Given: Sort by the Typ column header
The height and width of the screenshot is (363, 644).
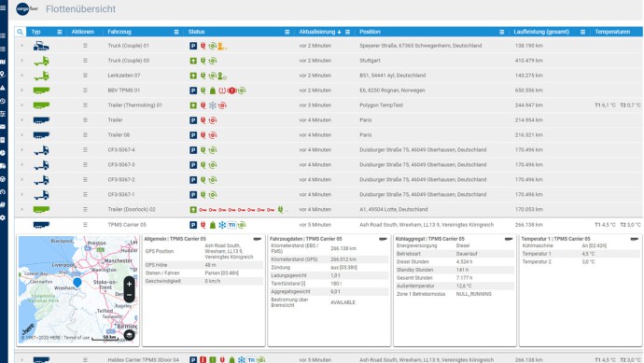Looking at the screenshot, I should pos(36,32).
